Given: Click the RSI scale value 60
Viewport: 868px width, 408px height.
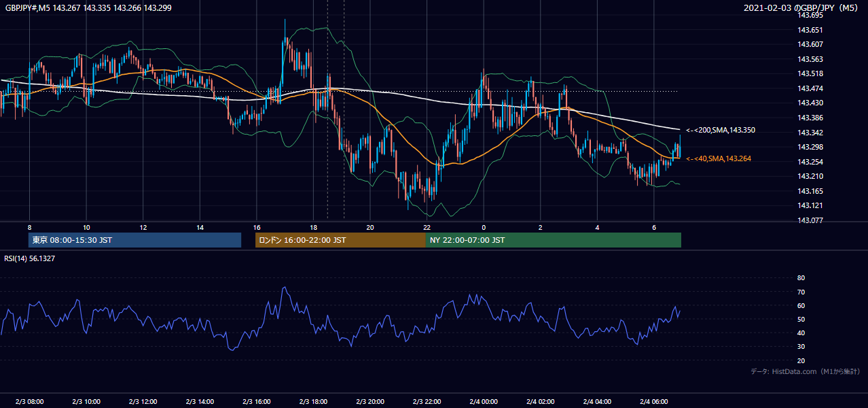Looking at the screenshot, I should coord(801,305).
